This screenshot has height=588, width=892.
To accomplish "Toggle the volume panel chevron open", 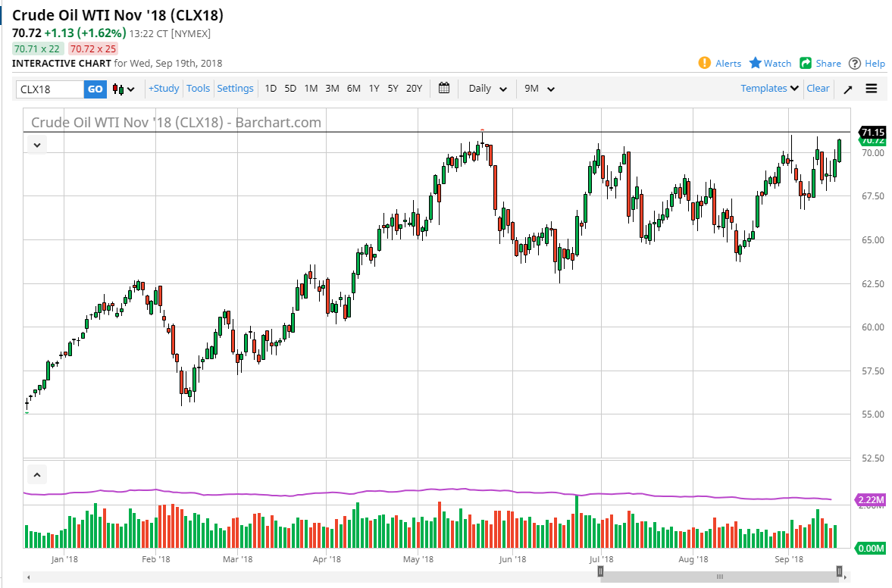I will tap(37, 474).
